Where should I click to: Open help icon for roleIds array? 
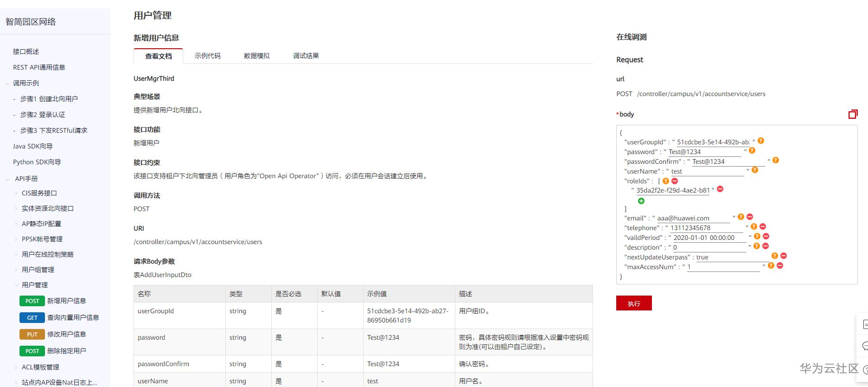pos(666,181)
